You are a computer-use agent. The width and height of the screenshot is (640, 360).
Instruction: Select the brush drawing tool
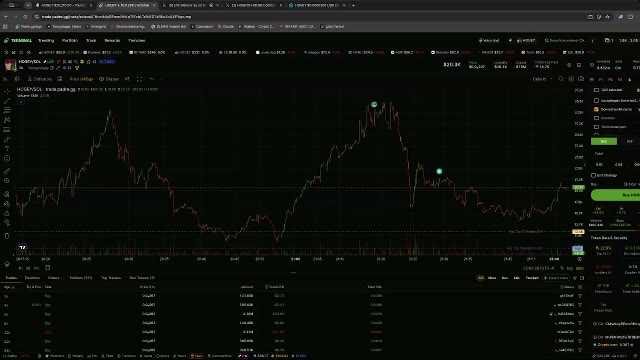coord(7,140)
